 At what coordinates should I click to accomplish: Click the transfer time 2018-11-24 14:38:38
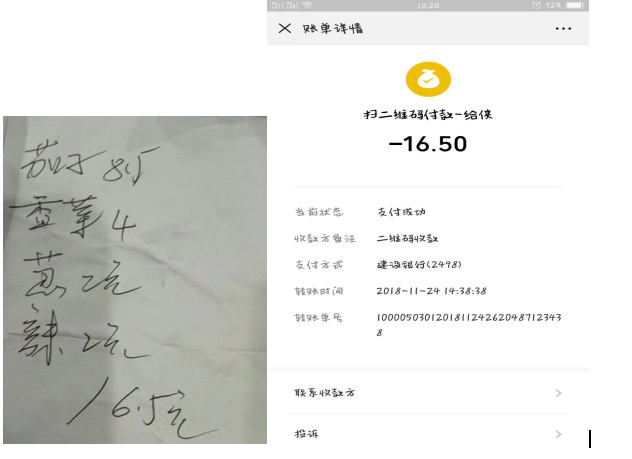coord(431,291)
